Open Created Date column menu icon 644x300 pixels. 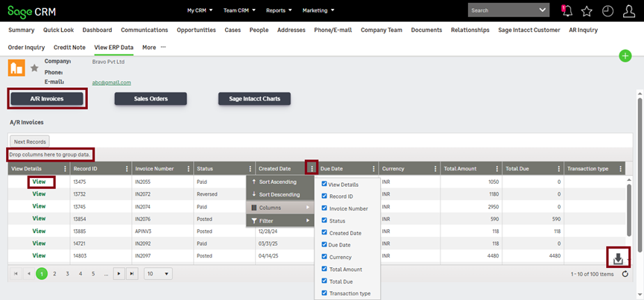312,169
